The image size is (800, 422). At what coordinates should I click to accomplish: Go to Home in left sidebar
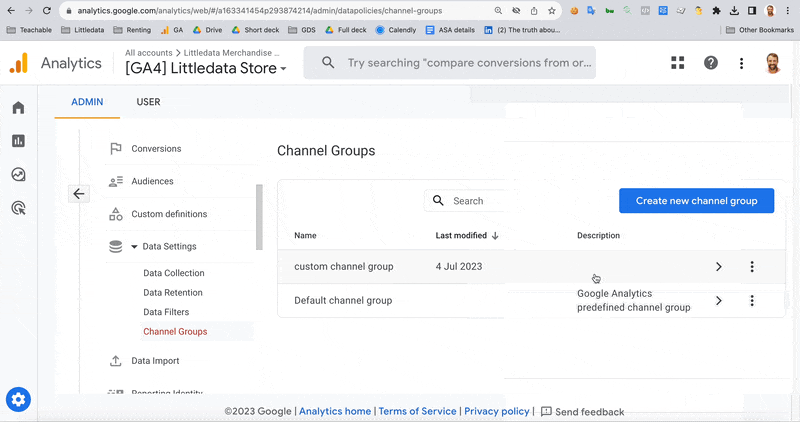tap(18, 107)
